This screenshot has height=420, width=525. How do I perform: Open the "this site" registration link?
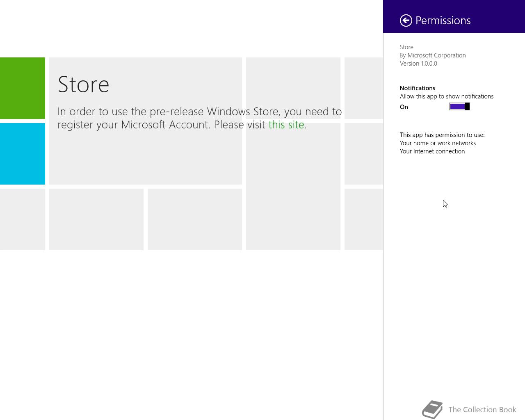pyautogui.click(x=286, y=125)
